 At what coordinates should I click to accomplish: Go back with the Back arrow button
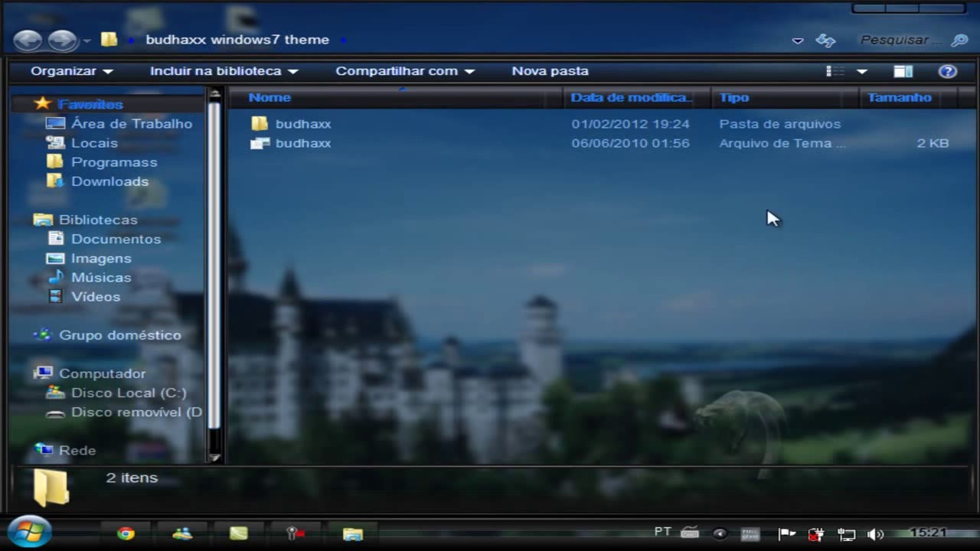pos(28,41)
